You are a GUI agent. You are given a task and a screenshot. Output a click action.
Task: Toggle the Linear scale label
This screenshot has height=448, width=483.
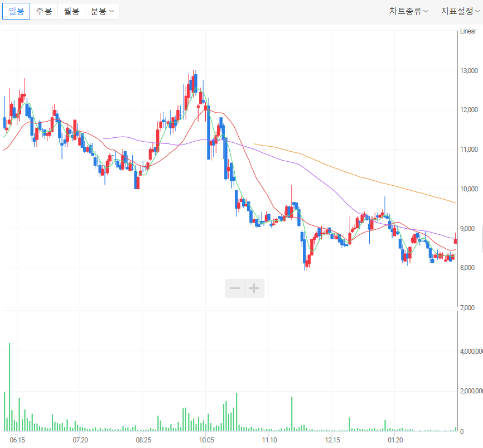point(468,31)
